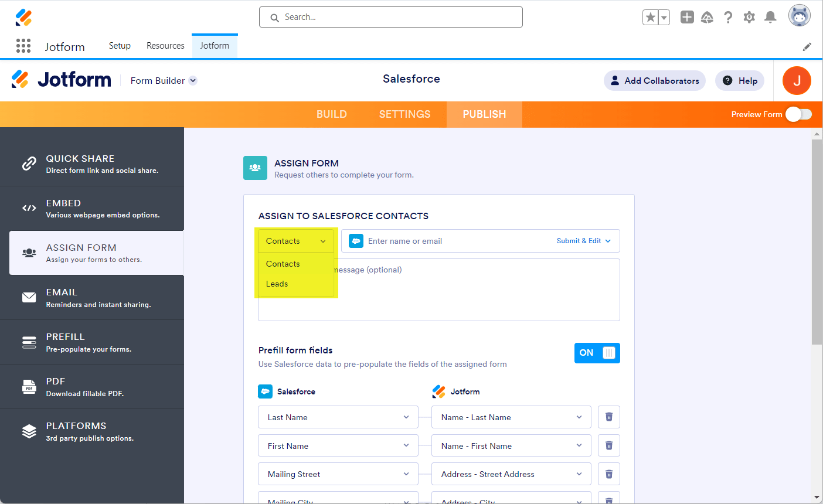This screenshot has width=823, height=504.
Task: Select the PUBLISH tab
Action: coord(484,114)
